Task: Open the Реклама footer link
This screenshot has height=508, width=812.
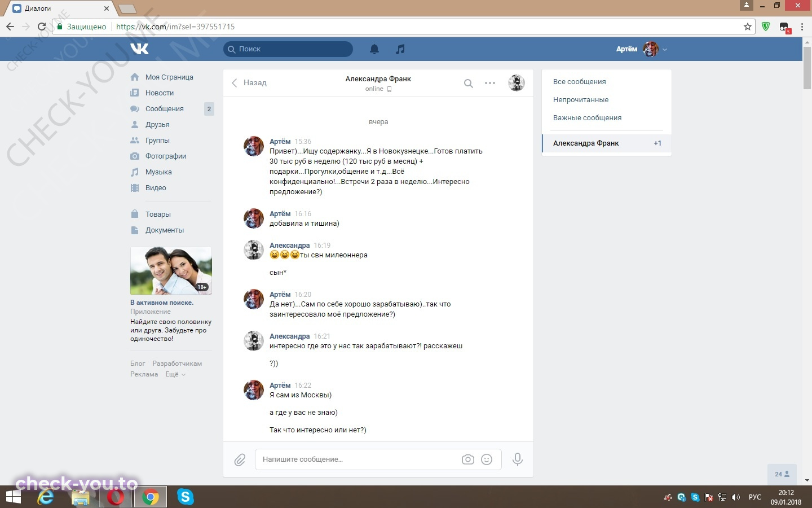Action: (x=144, y=374)
